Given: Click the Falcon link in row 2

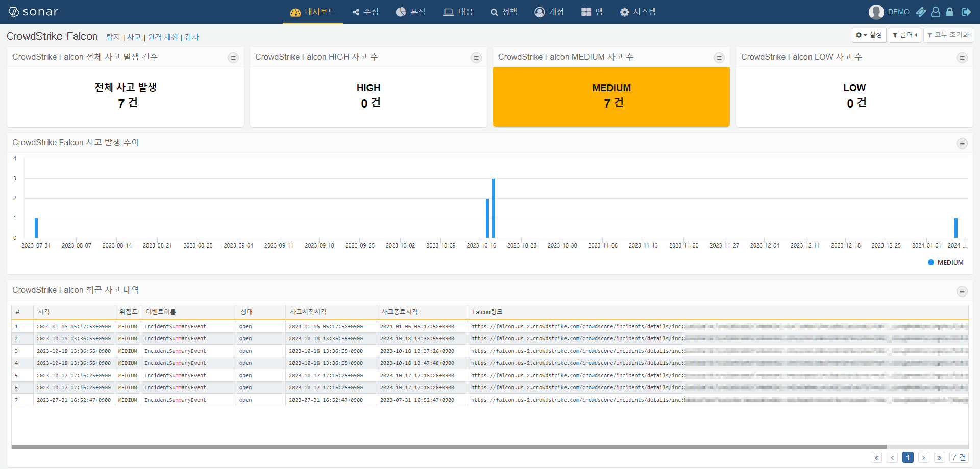Looking at the screenshot, I should (x=719, y=339).
